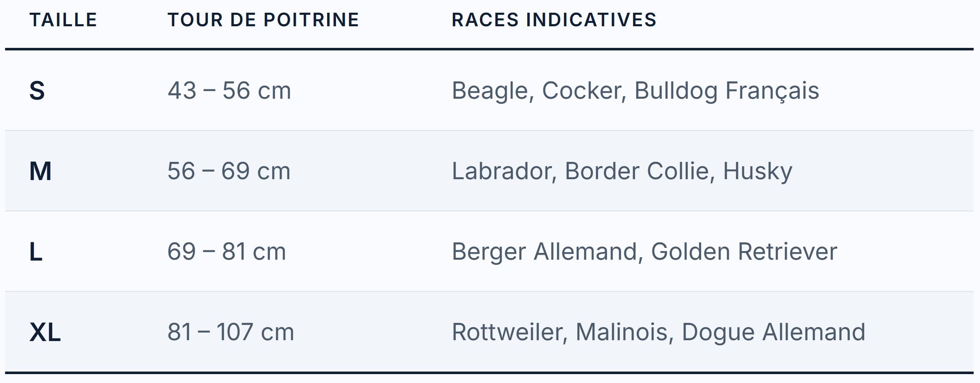The height and width of the screenshot is (383, 980).
Task: Click the 81 – 107 cm measurement
Action: point(231,332)
